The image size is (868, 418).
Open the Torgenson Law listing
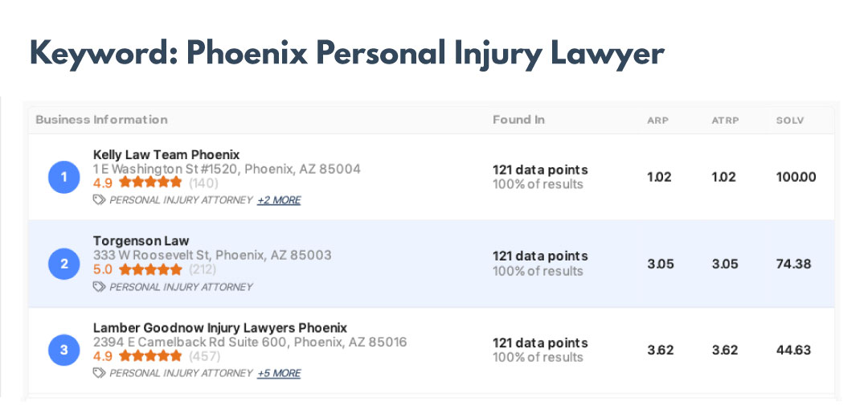click(141, 241)
